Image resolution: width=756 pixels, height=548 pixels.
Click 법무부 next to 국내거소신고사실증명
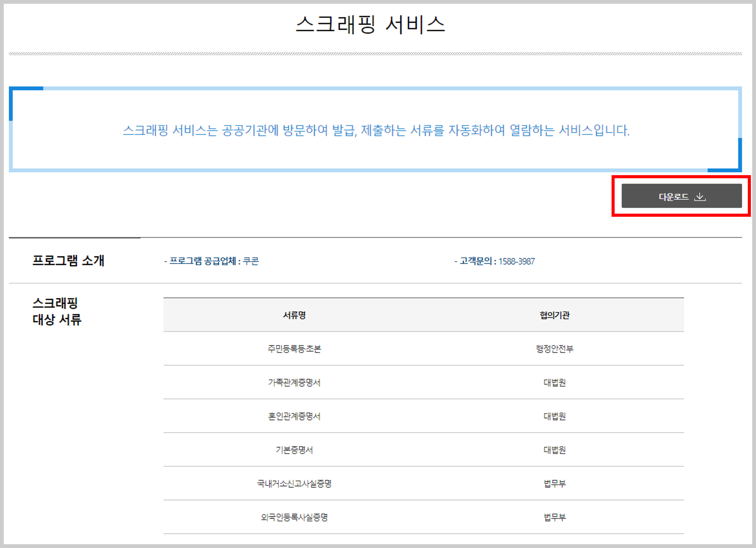click(x=555, y=483)
